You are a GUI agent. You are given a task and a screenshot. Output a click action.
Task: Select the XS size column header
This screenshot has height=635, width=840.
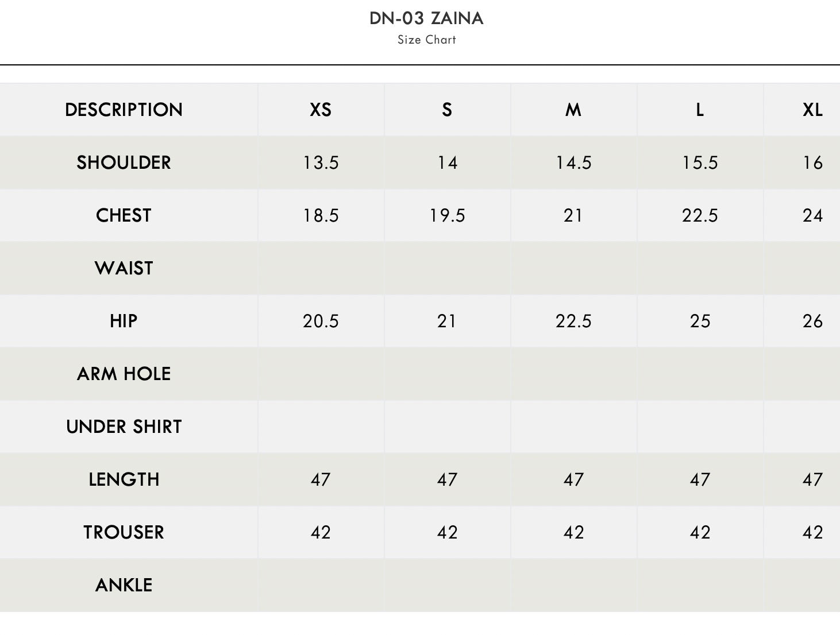point(321,110)
